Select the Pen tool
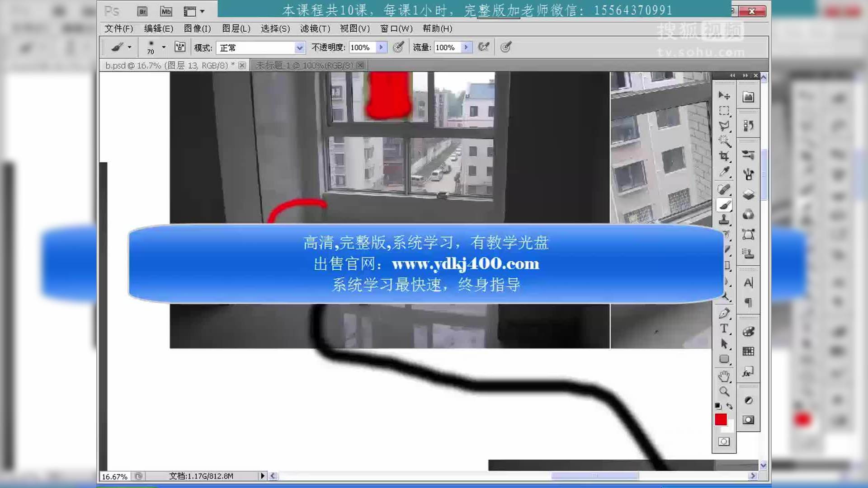The width and height of the screenshot is (868, 488). pos(724,313)
